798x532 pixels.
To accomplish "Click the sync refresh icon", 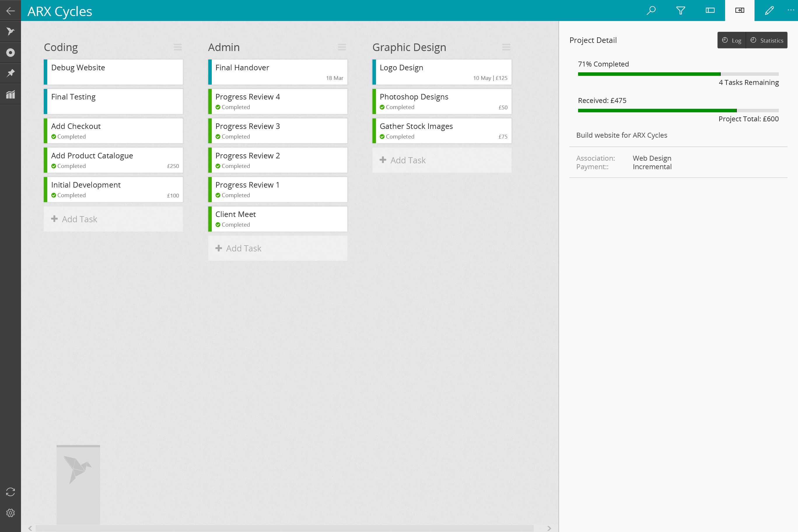I will coord(10,492).
